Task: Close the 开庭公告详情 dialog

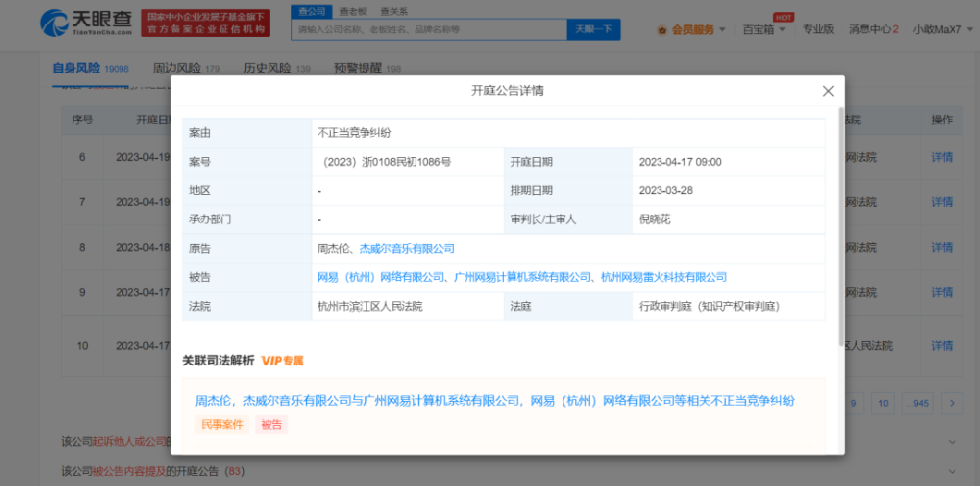Action: pyautogui.click(x=828, y=91)
